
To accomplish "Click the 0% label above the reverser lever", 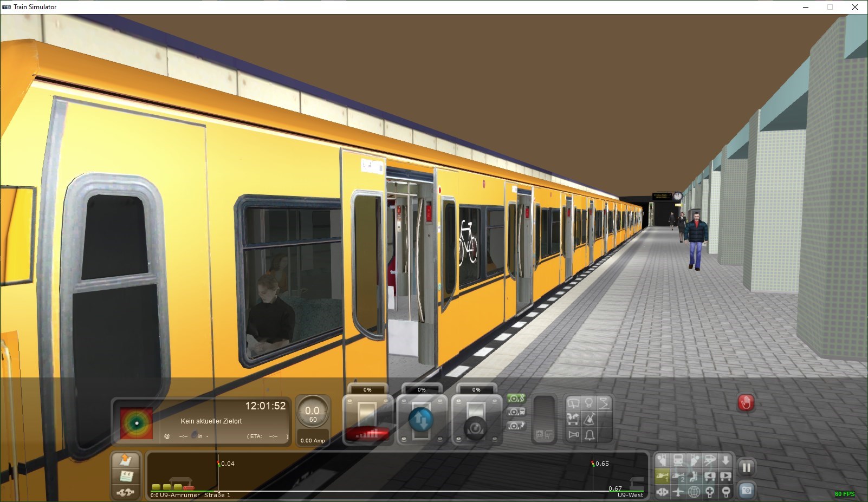I will [x=422, y=390].
